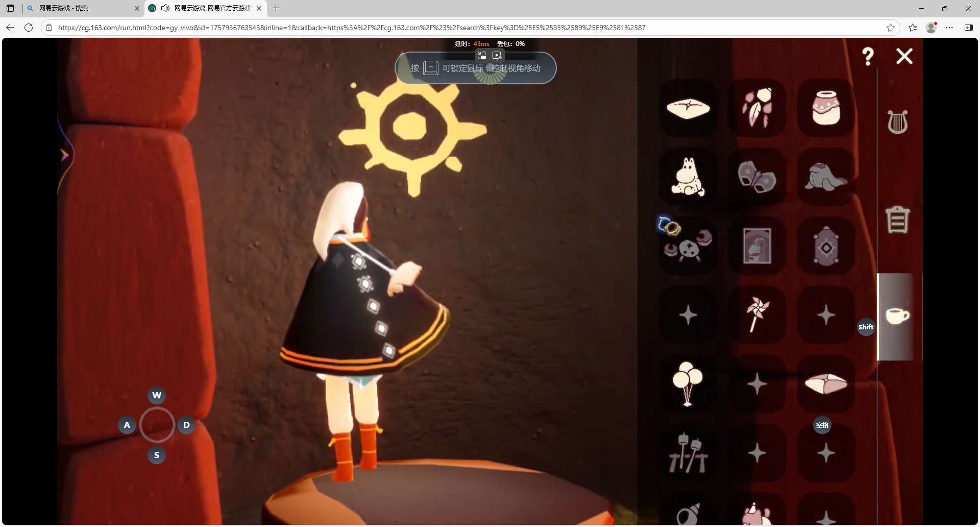Viewport: 980px width, 527px height.
Task: Open browser settings and more menu
Action: 949,28
